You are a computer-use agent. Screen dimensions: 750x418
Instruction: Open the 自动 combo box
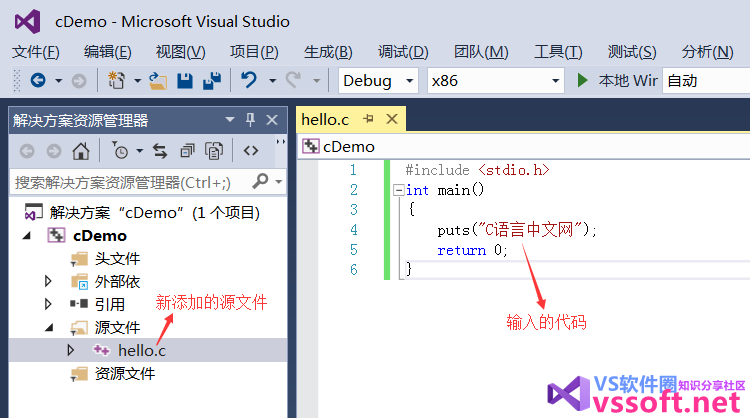coord(706,80)
